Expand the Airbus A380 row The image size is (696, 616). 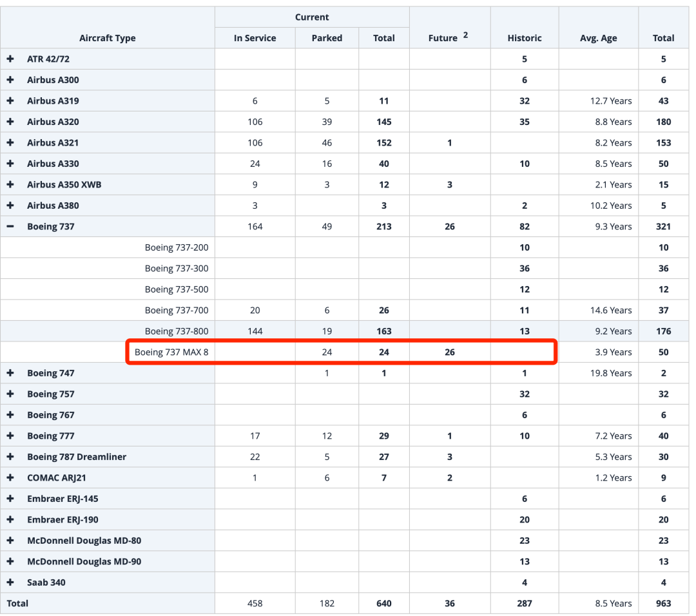point(10,206)
